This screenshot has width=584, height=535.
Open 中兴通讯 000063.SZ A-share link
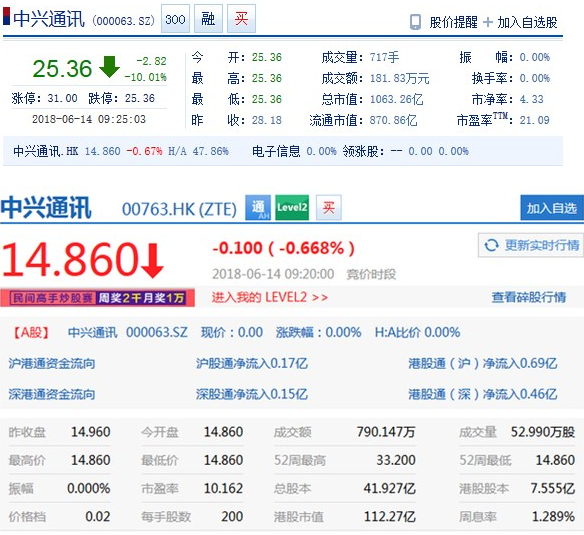click(x=127, y=332)
